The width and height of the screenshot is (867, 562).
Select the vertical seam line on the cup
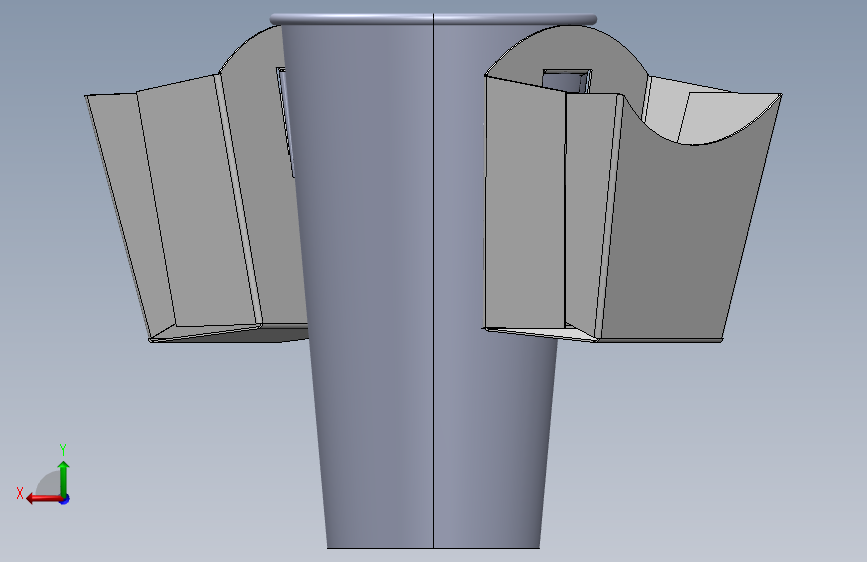point(433,281)
